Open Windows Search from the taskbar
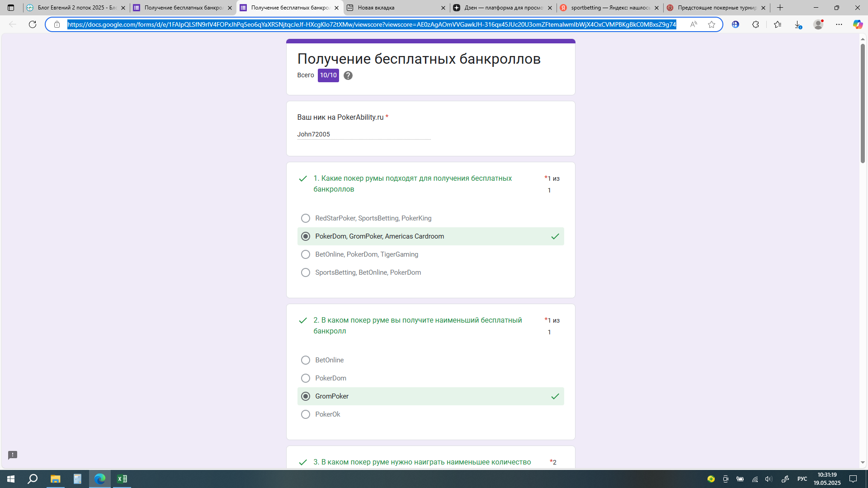The image size is (868, 488). point(33,479)
